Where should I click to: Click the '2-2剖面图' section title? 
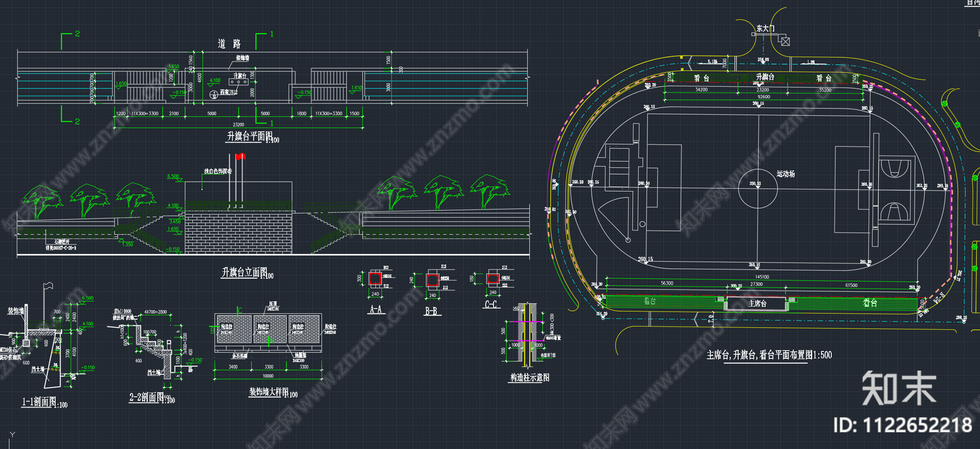147,397
